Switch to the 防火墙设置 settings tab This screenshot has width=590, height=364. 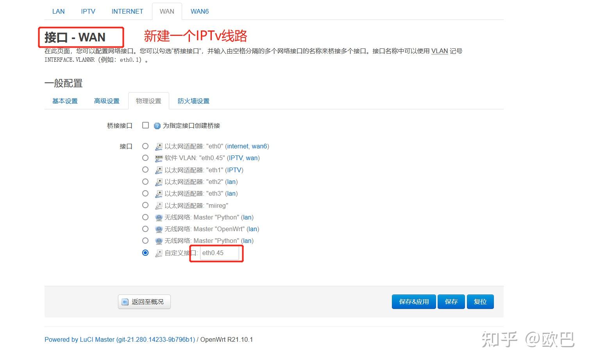[x=193, y=101]
